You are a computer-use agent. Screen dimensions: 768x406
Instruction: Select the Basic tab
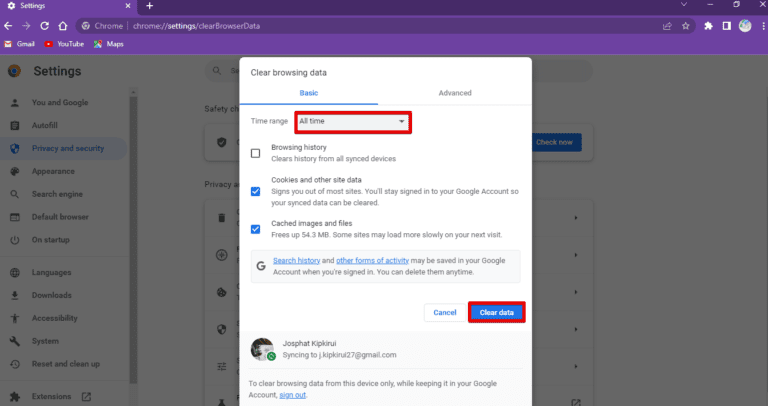pyautogui.click(x=309, y=93)
